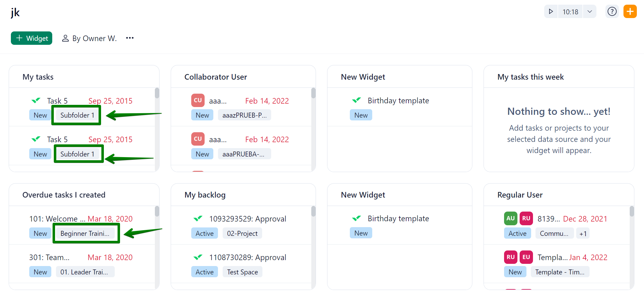Open the By Owner W. filter
This screenshot has height=299, width=644.
90,38
